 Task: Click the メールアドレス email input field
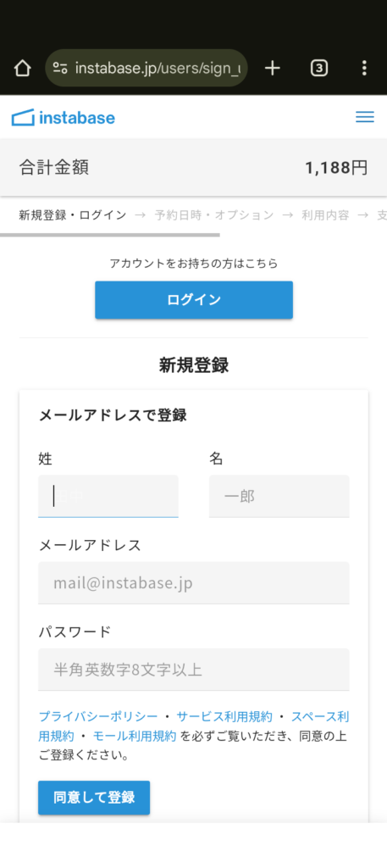click(194, 583)
